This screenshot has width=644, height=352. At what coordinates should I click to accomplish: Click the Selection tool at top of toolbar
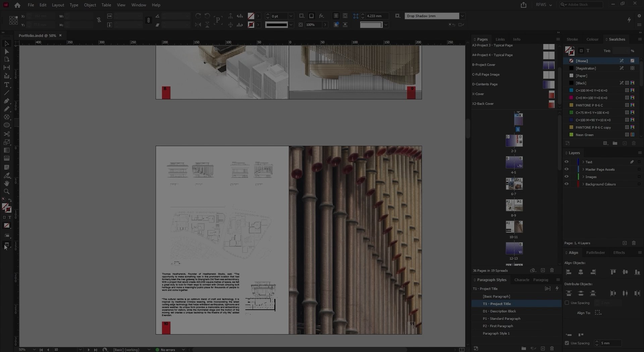coord(7,43)
